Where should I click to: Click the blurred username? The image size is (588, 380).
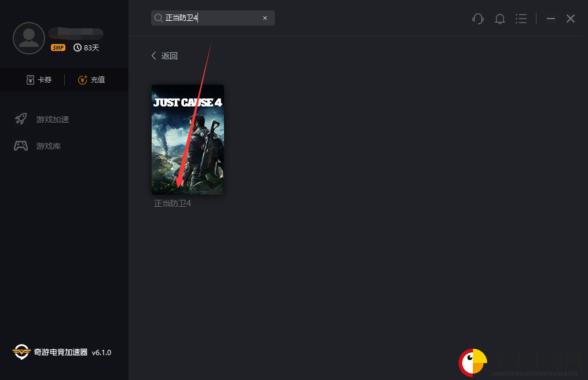point(76,34)
